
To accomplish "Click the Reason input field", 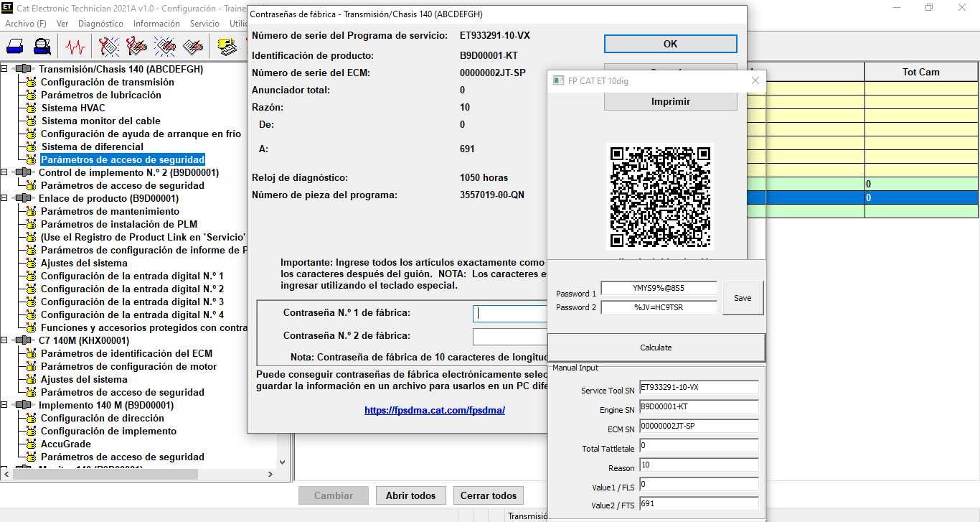I will (699, 465).
